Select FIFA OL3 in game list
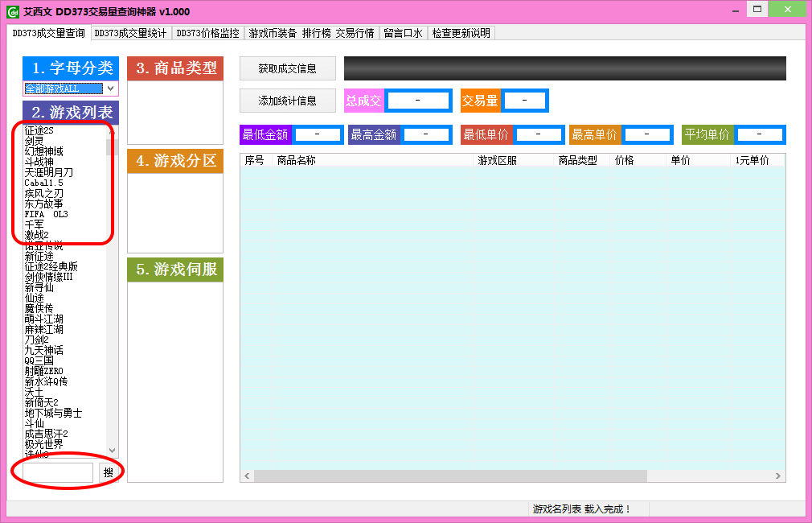 click(x=46, y=214)
